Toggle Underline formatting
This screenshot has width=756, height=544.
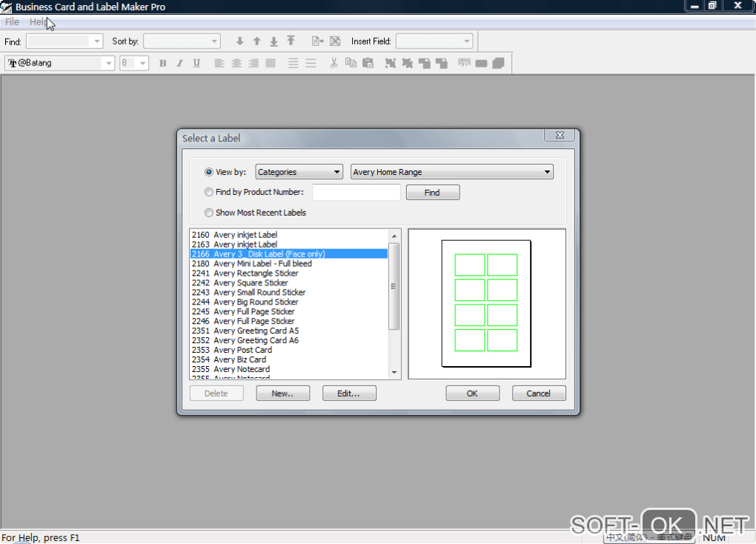(196, 63)
